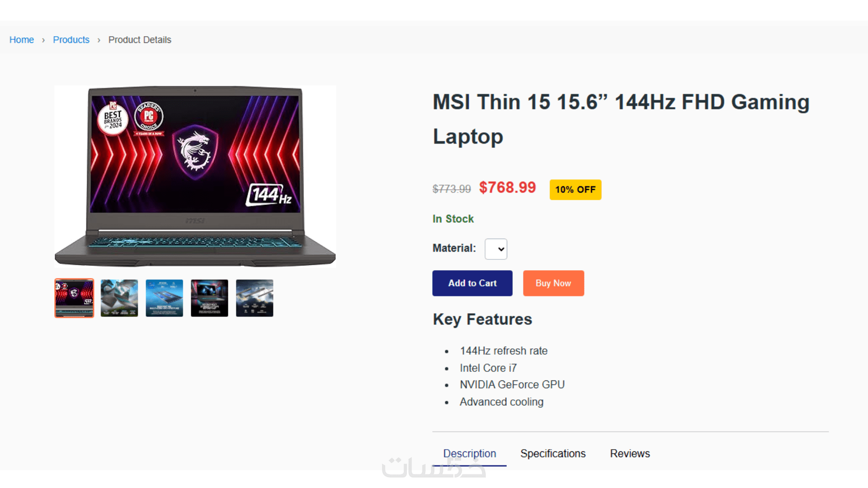Click the Key Features heading
The image size is (868, 488).
coord(482,319)
